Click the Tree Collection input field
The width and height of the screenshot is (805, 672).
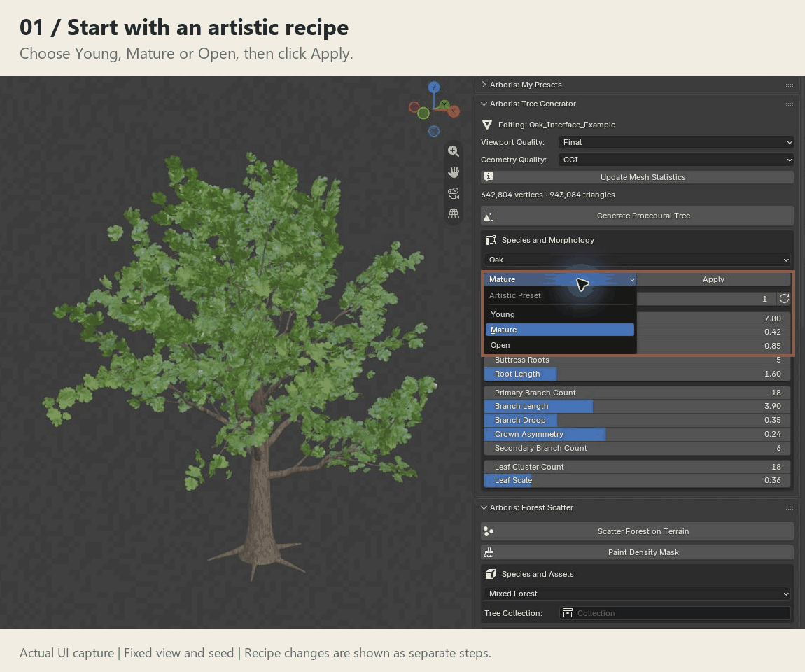[675, 613]
